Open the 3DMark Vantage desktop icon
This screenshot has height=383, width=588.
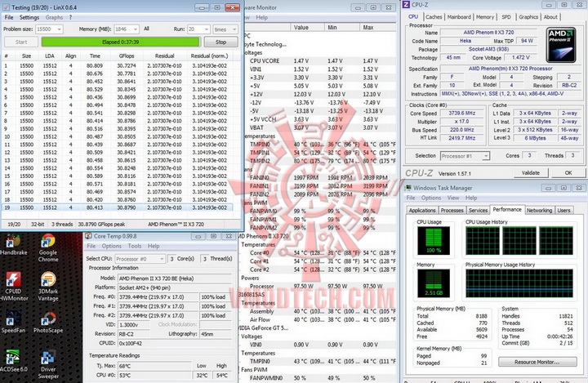click(x=48, y=287)
